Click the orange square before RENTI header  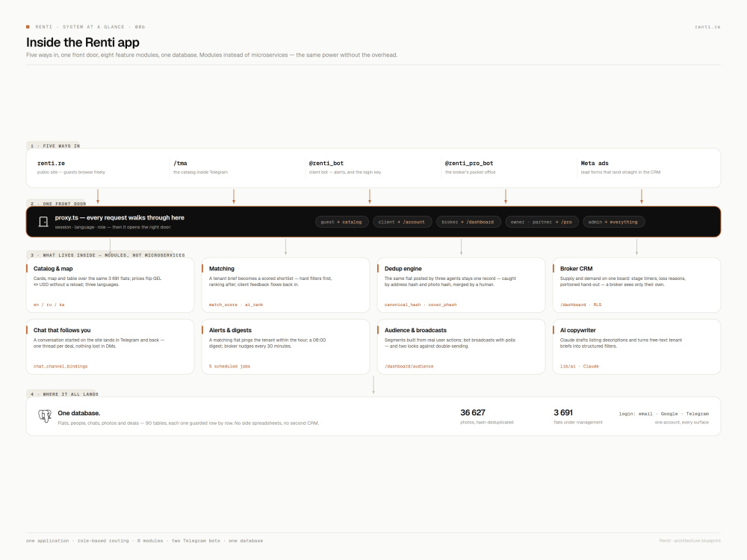tap(28, 27)
